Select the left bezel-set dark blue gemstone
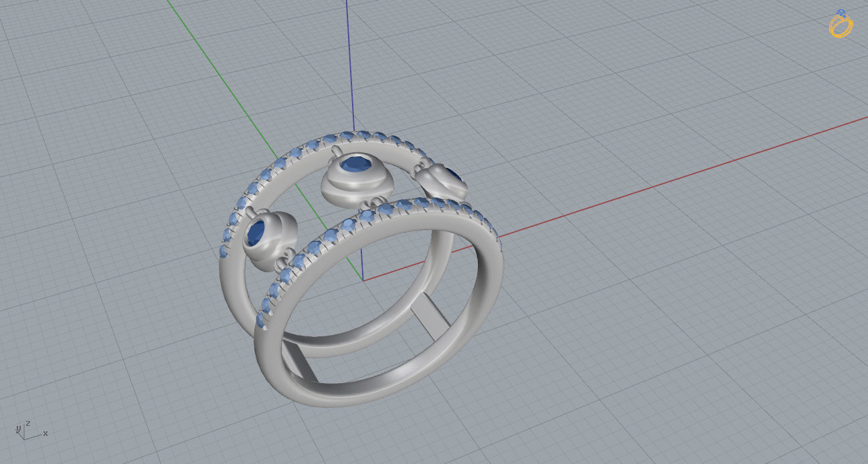868x464 pixels. 256,234
